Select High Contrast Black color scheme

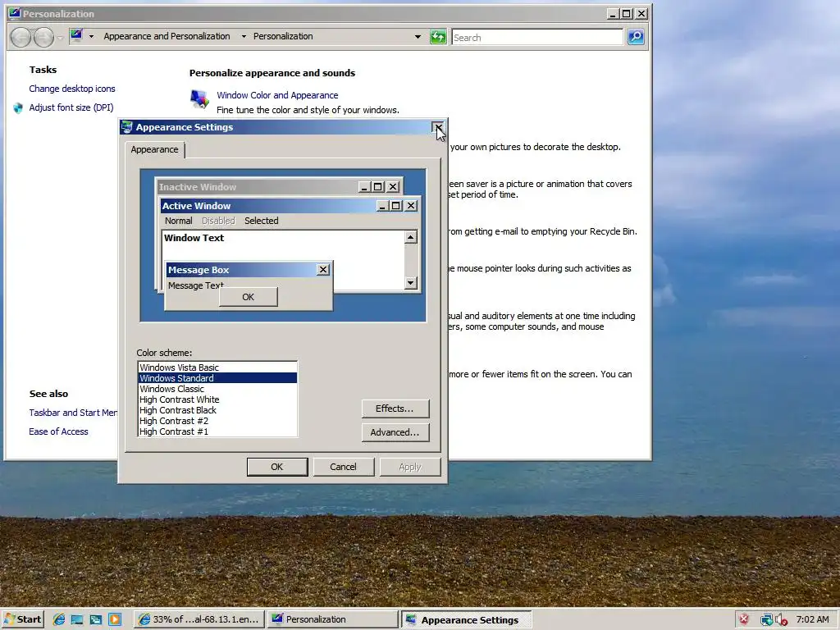(x=217, y=410)
